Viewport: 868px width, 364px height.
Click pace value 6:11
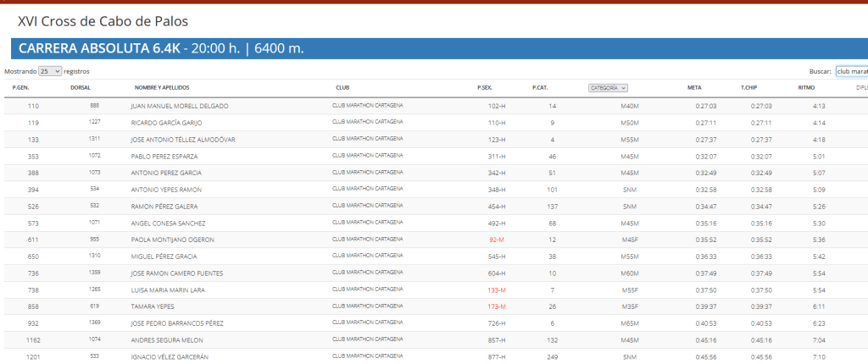tap(820, 307)
